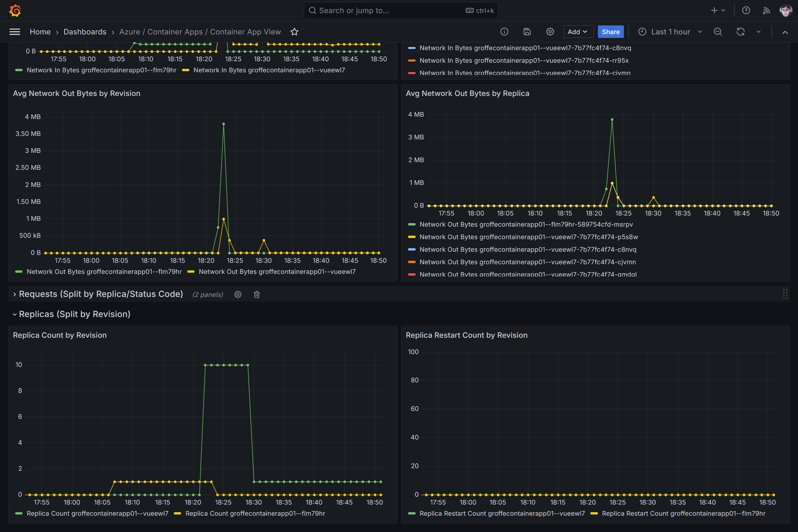Open Requests row options gear

coord(238,295)
